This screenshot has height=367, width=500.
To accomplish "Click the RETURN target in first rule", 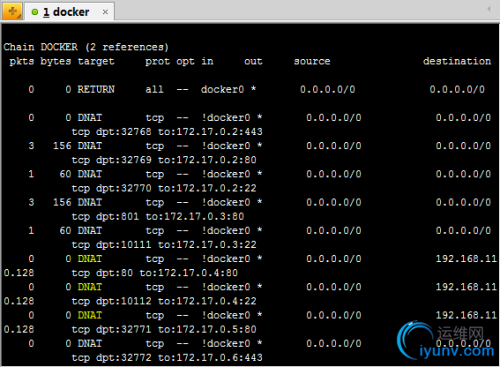I will tap(96, 89).
